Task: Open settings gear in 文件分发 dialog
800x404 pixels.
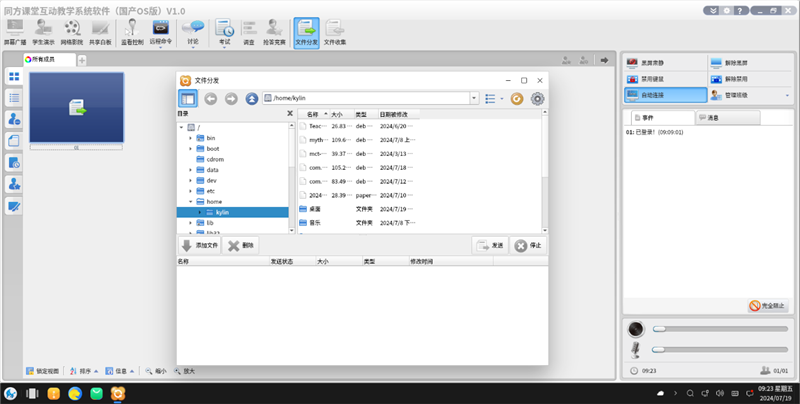Action: (537, 99)
